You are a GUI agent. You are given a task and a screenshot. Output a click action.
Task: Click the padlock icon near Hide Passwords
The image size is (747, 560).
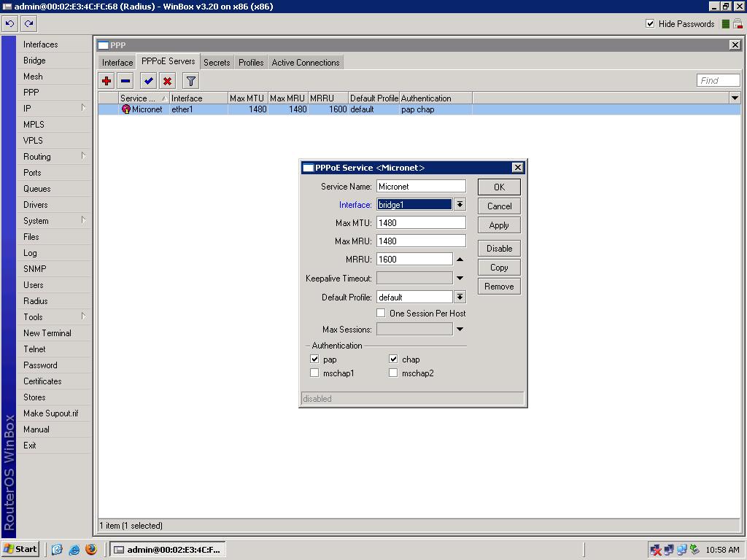pyautogui.click(x=738, y=24)
